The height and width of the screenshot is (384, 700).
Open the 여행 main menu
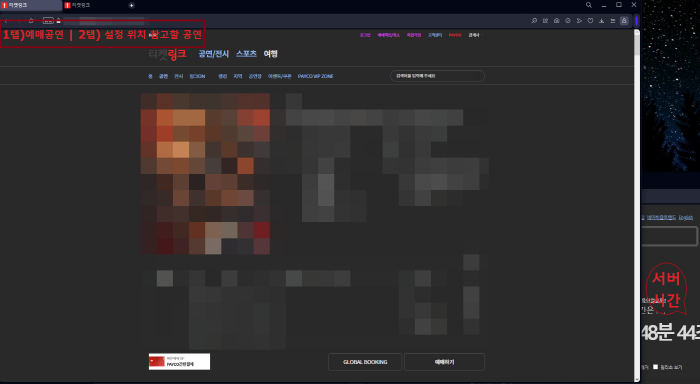point(271,54)
